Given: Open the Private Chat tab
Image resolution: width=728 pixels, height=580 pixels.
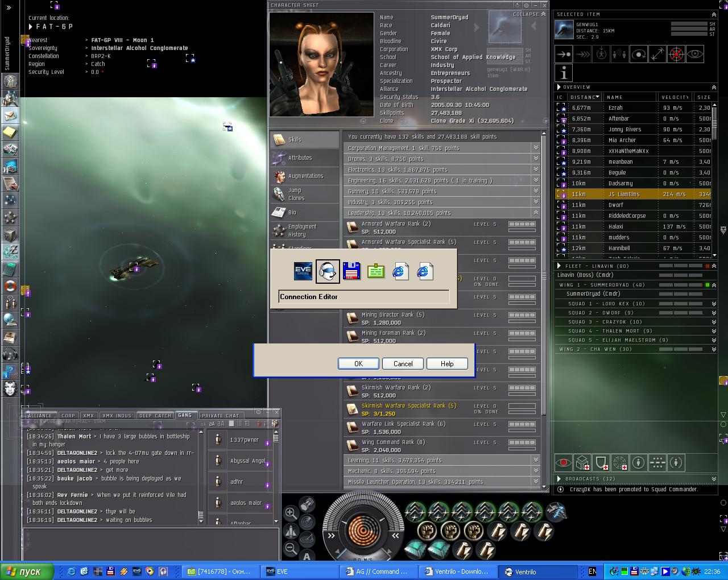Looking at the screenshot, I should pyautogui.click(x=221, y=416).
